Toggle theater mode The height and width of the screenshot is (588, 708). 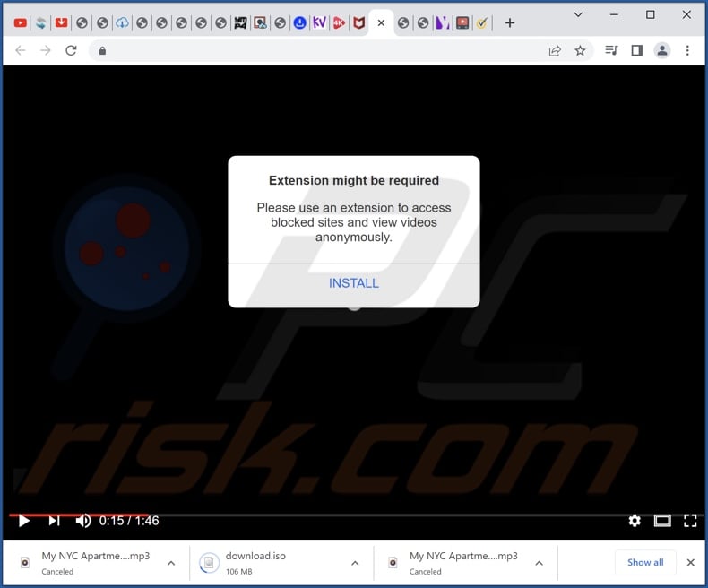coord(662,521)
